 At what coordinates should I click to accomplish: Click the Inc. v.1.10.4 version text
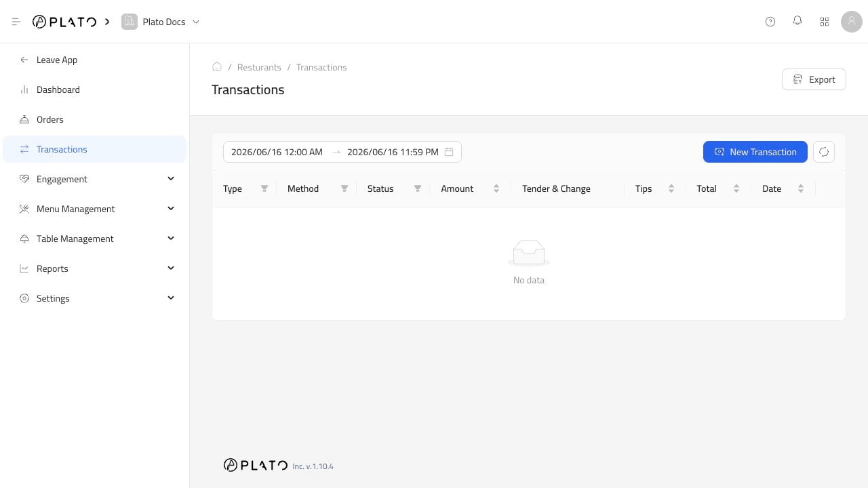click(x=313, y=466)
